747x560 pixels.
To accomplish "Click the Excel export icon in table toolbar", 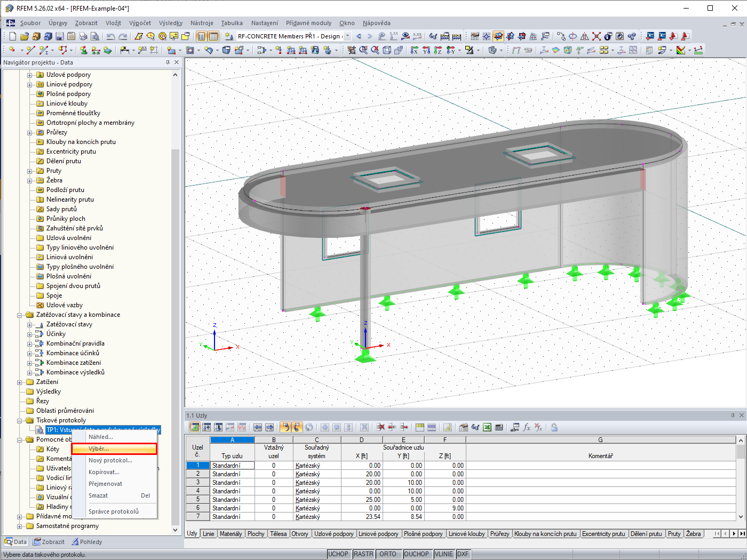I will coord(487,427).
